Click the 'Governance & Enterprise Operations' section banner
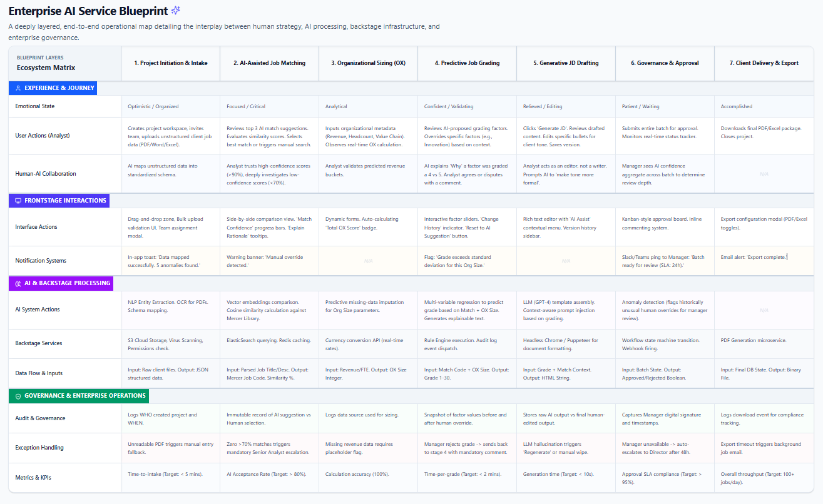 tap(78, 396)
